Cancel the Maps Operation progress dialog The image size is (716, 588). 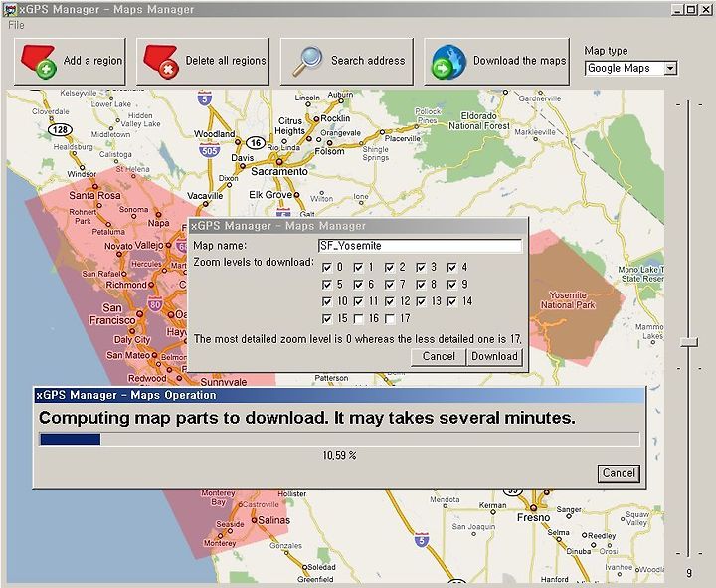tap(619, 473)
